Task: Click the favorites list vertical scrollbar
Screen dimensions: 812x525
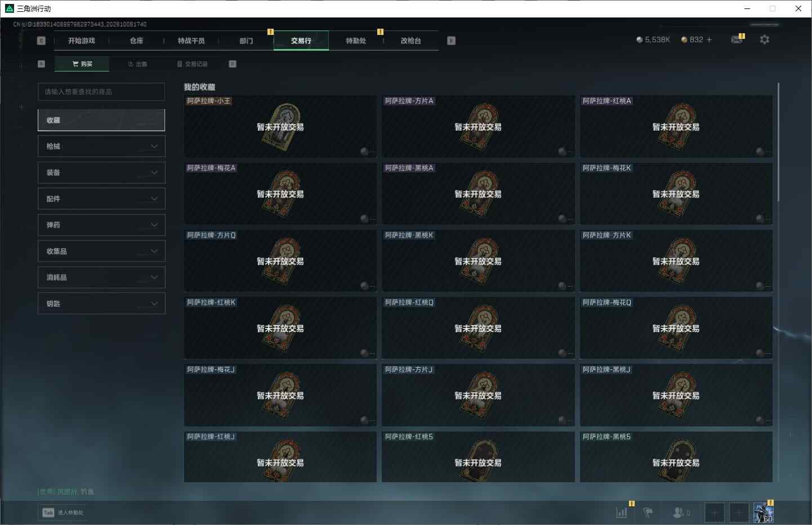Action: tap(778, 142)
